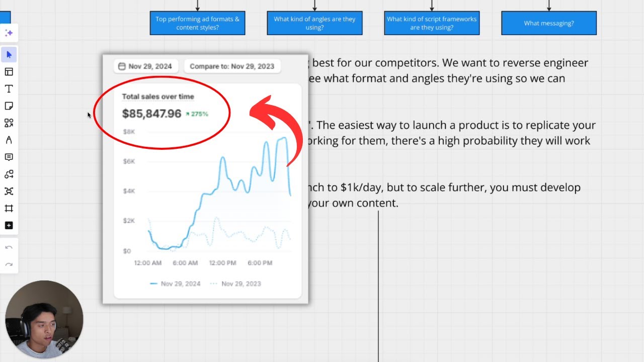Image resolution: width=644 pixels, height=362 pixels.
Task: Select the mind map tool
Action: (x=9, y=192)
